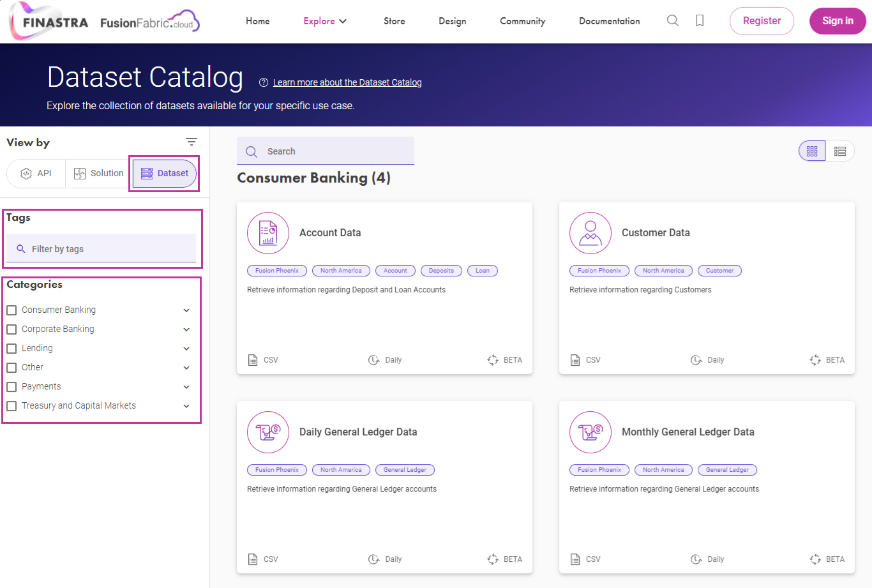The image size is (872, 588).
Task: Click the BETA icon on Monthly General Ledger card
Action: pyautogui.click(x=815, y=559)
